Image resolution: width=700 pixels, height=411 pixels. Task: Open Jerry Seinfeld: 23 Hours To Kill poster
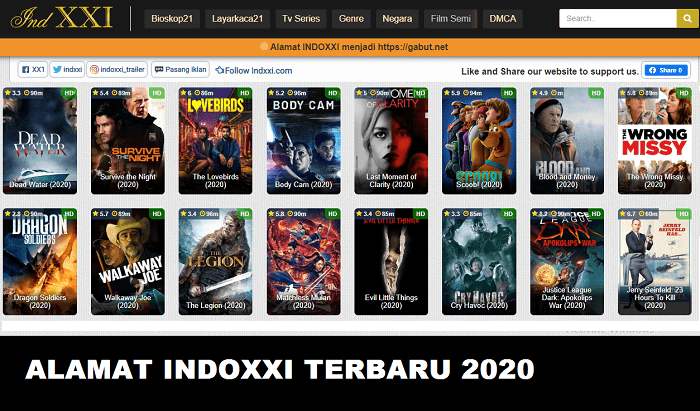(x=655, y=262)
